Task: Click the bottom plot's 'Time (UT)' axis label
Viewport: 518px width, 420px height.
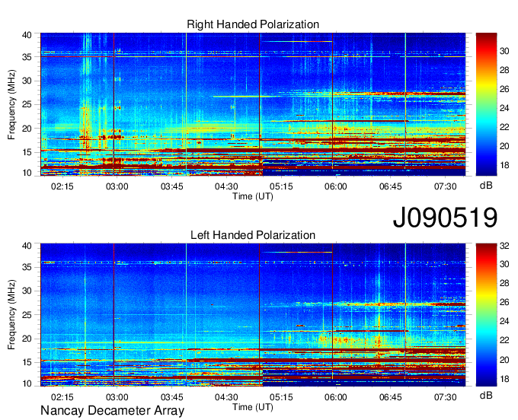Action: coord(253,407)
